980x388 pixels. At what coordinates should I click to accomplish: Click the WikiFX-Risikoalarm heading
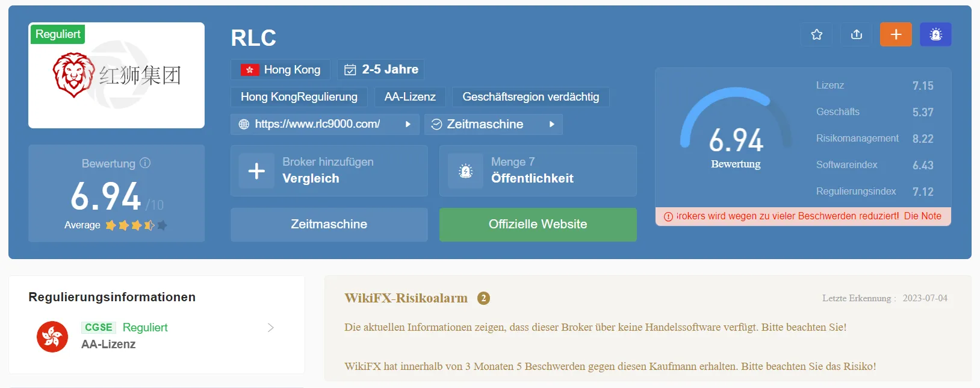pyautogui.click(x=406, y=298)
